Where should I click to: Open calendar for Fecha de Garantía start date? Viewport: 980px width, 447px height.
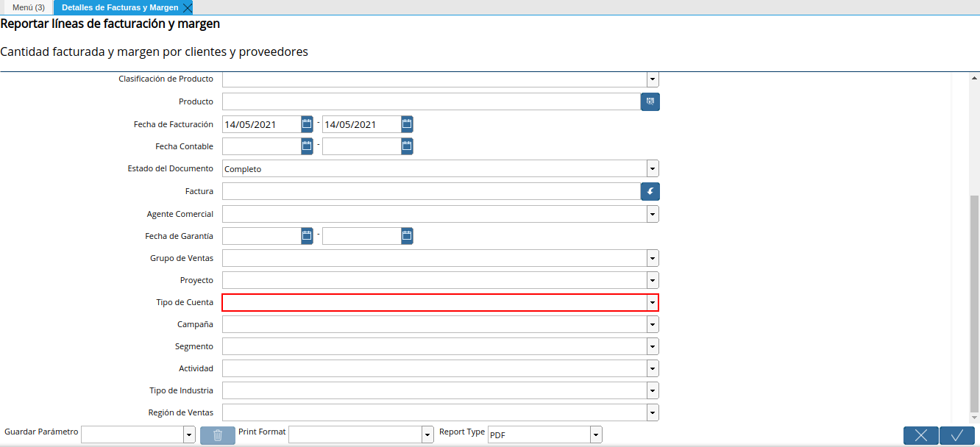click(x=308, y=236)
